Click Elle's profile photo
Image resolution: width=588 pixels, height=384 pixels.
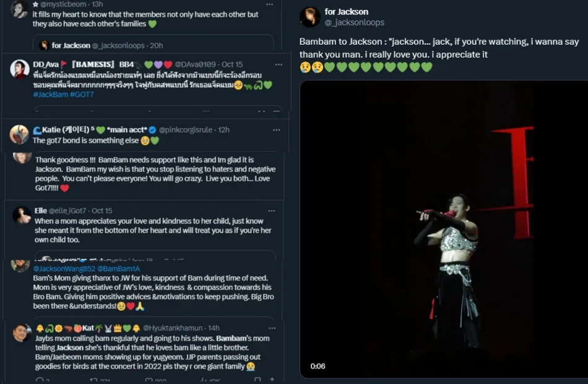click(22, 215)
